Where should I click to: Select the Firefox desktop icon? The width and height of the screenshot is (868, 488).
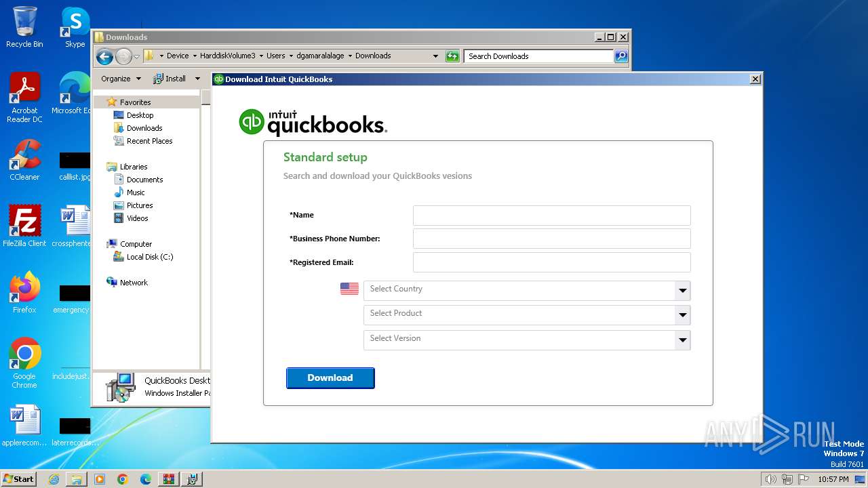[24, 293]
